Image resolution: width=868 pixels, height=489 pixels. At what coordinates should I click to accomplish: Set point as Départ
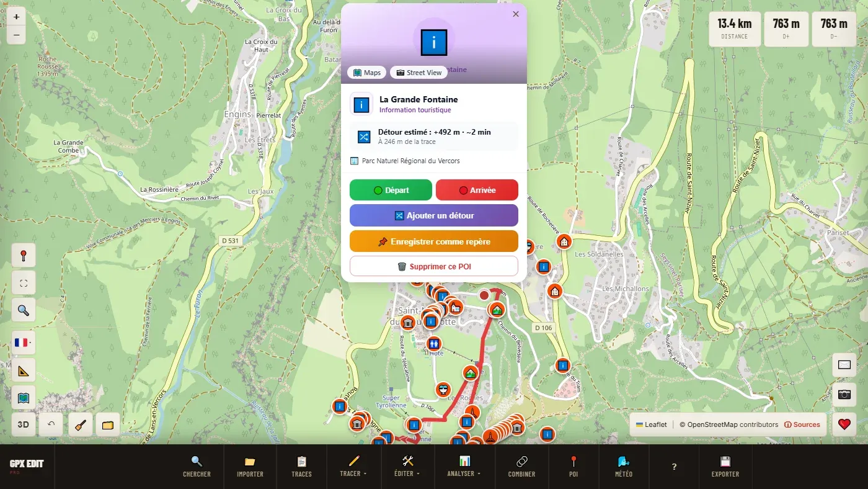[x=391, y=190]
